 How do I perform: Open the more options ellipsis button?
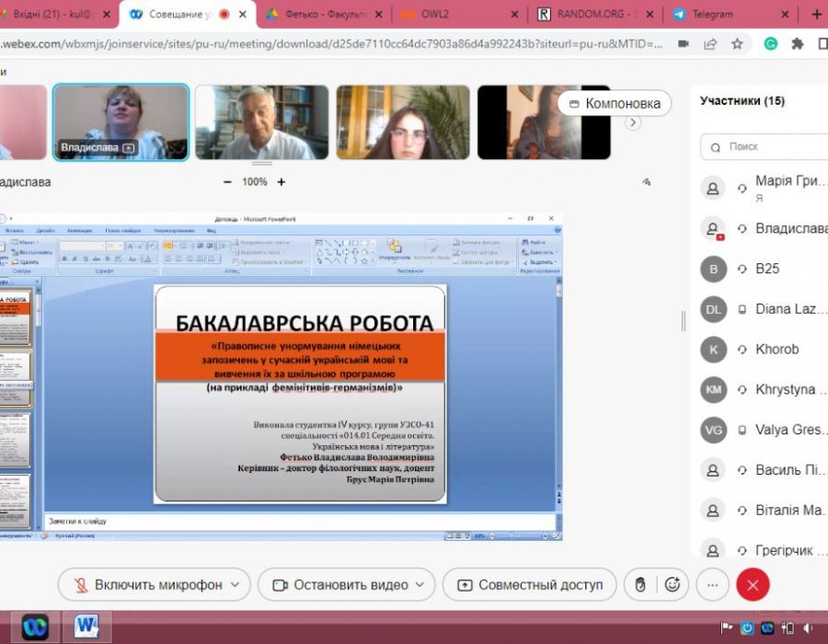[712, 584]
